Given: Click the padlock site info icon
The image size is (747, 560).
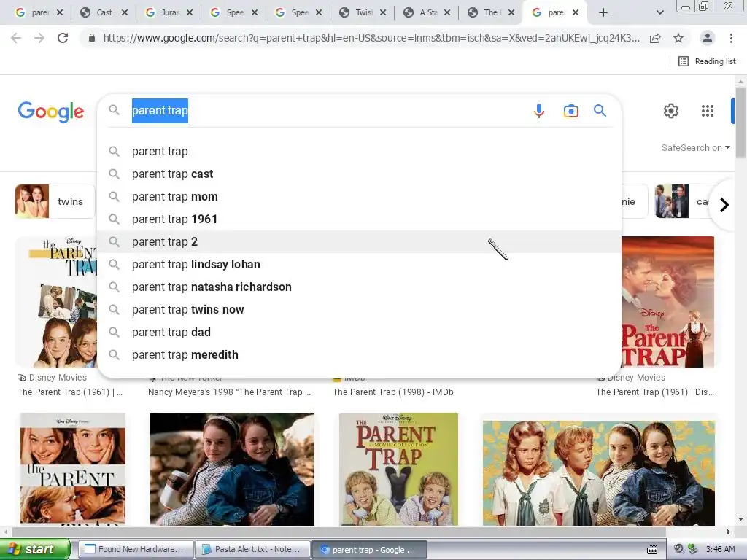Looking at the screenshot, I should (91, 38).
